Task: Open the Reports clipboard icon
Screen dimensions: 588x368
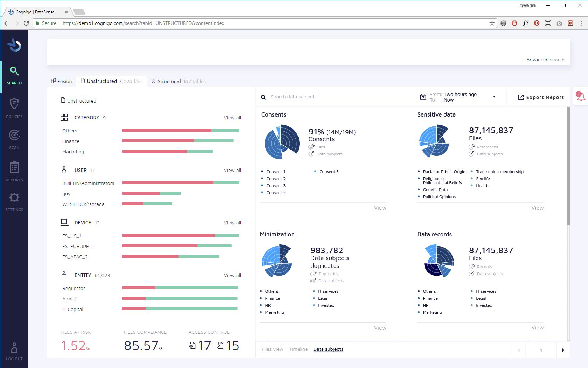Action: pos(14,167)
